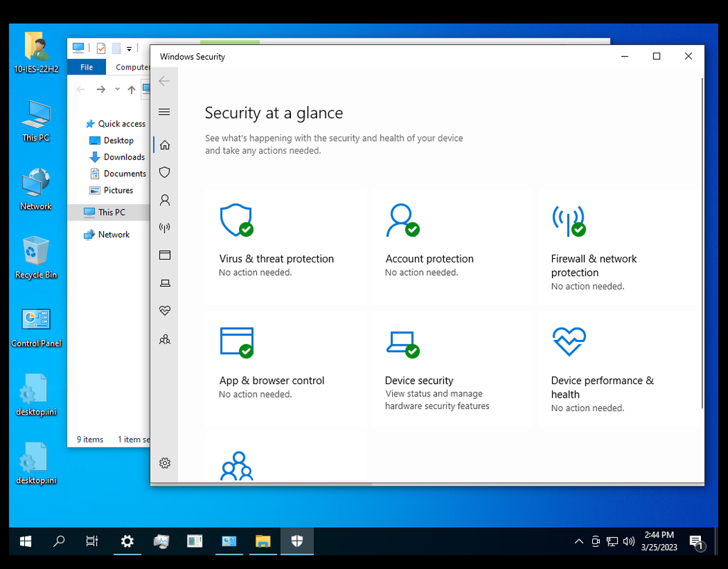The height and width of the screenshot is (569, 728).
Task: Click File Explorer up arrow
Action: 132,90
